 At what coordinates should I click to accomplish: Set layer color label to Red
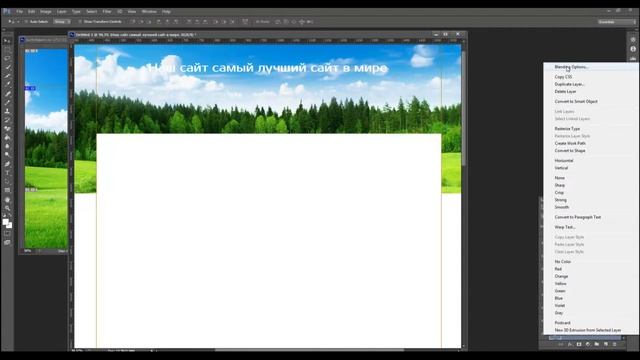pos(558,269)
